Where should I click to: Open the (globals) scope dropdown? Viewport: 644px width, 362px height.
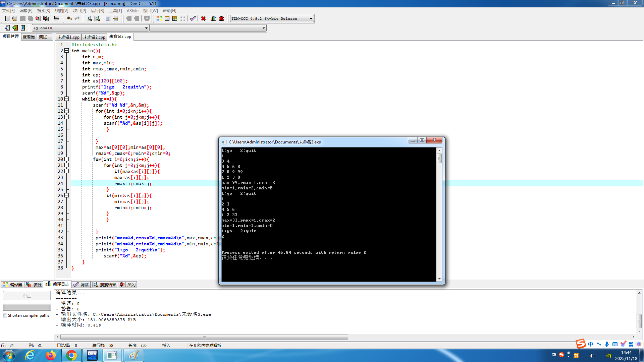click(x=146, y=28)
